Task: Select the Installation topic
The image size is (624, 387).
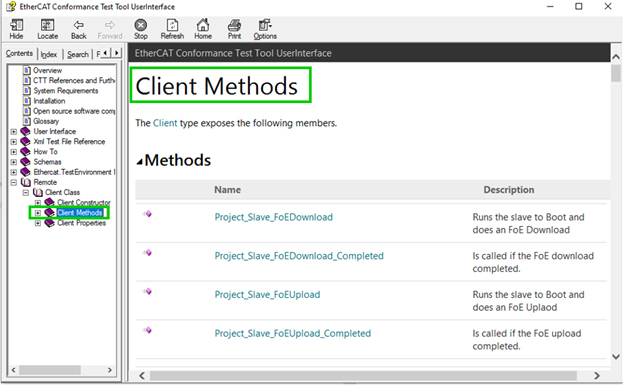Action: click(x=49, y=101)
